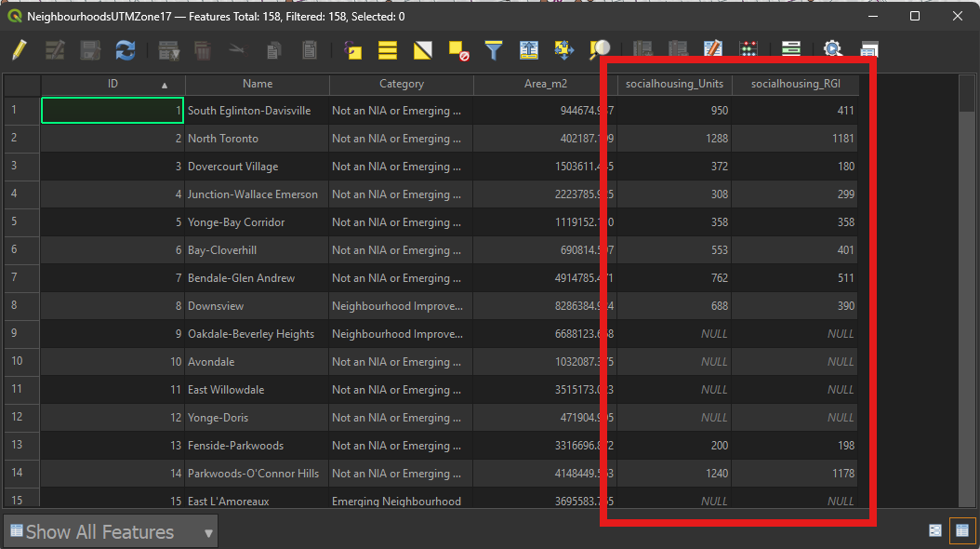
Task: Dock the attribute table window
Action: pos(868,50)
